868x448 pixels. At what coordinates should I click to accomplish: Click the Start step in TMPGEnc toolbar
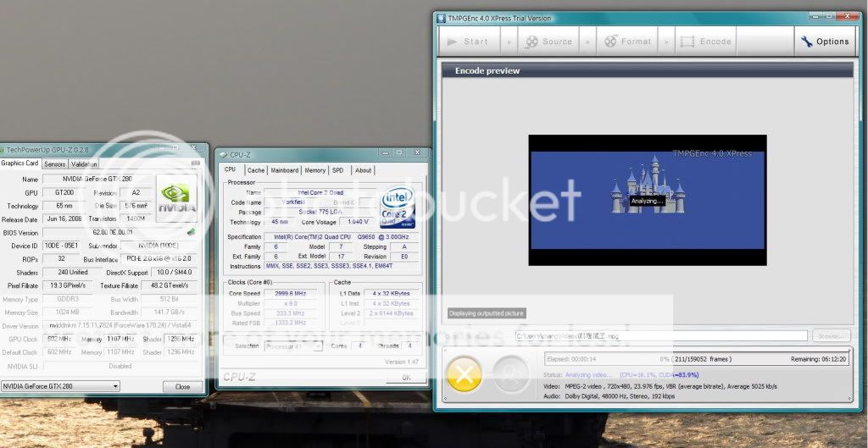coord(469,41)
